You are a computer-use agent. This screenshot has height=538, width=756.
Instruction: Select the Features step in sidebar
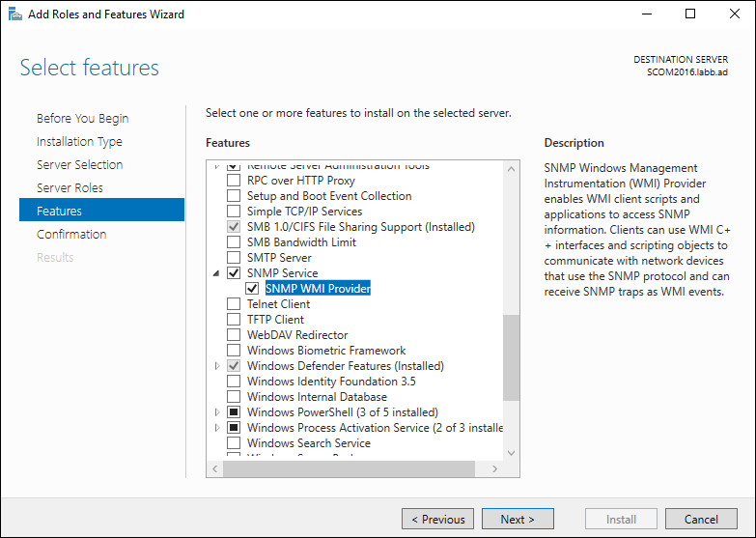(101, 210)
